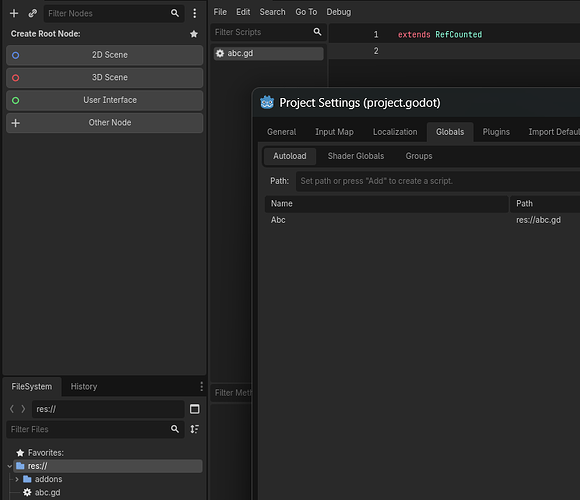The height and width of the screenshot is (500, 580).
Task: Click the instantiate scene link icon
Action: tap(33, 13)
